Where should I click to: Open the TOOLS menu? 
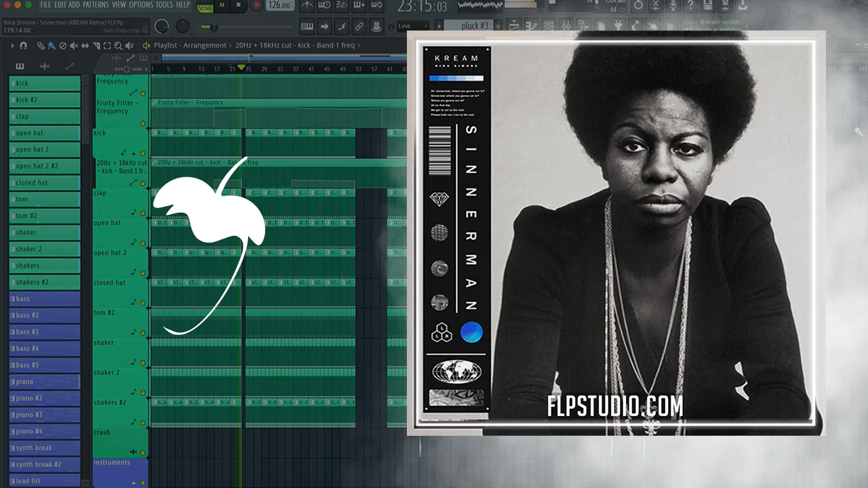tap(164, 5)
